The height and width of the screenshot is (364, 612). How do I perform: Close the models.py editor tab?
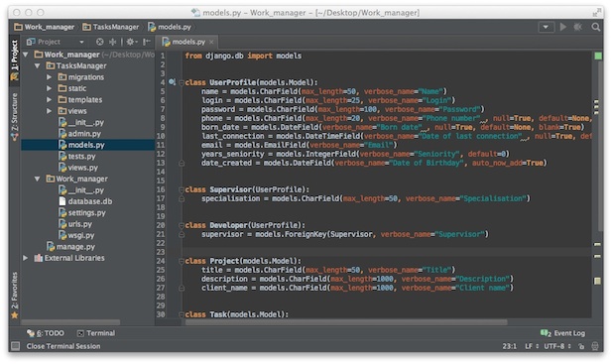(211, 42)
